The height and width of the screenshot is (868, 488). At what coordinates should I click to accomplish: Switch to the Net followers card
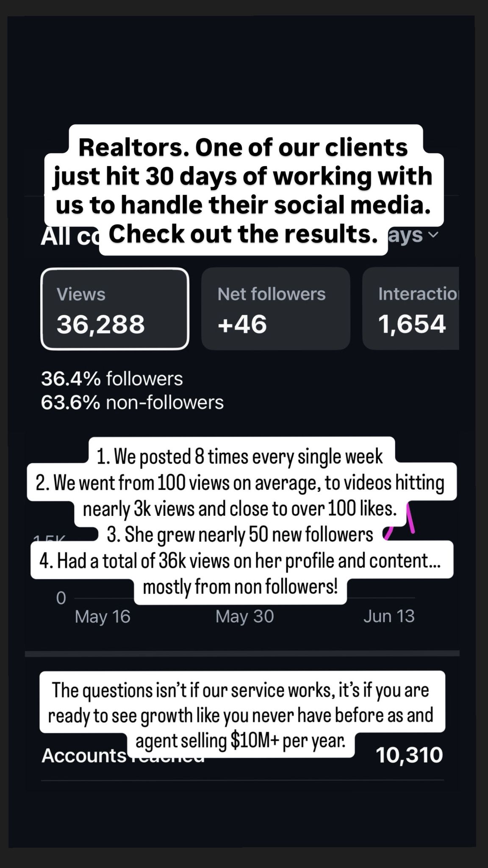276,309
